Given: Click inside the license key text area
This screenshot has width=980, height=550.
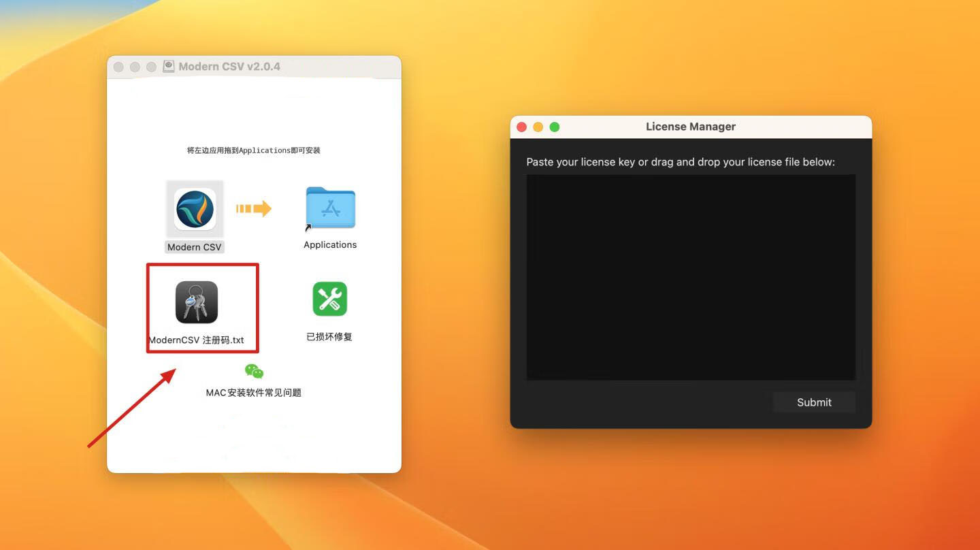Looking at the screenshot, I should [691, 277].
